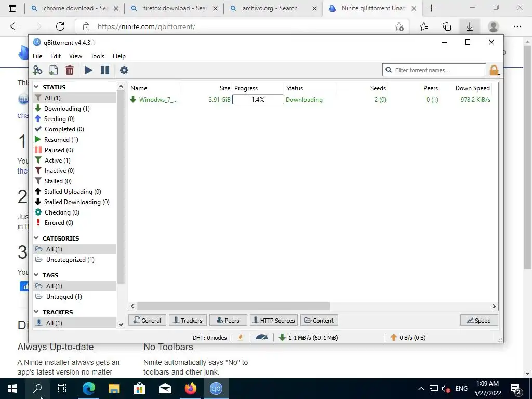Switch to the Peers tab

[228, 320]
